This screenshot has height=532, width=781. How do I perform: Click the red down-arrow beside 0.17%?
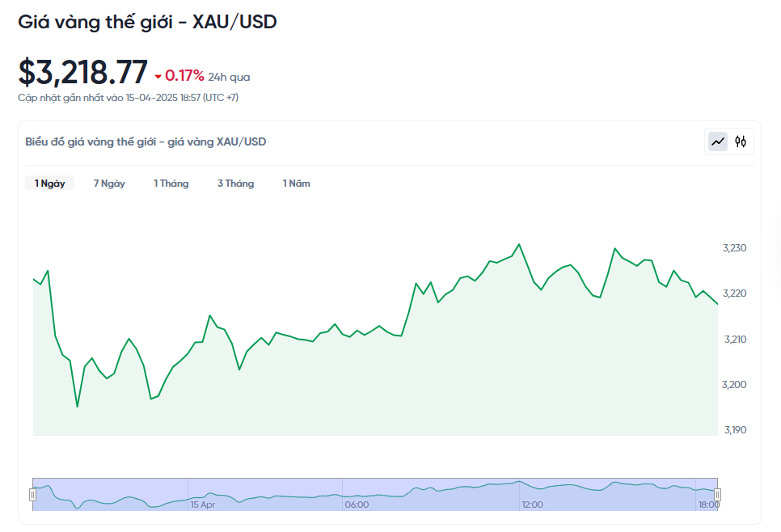click(158, 77)
